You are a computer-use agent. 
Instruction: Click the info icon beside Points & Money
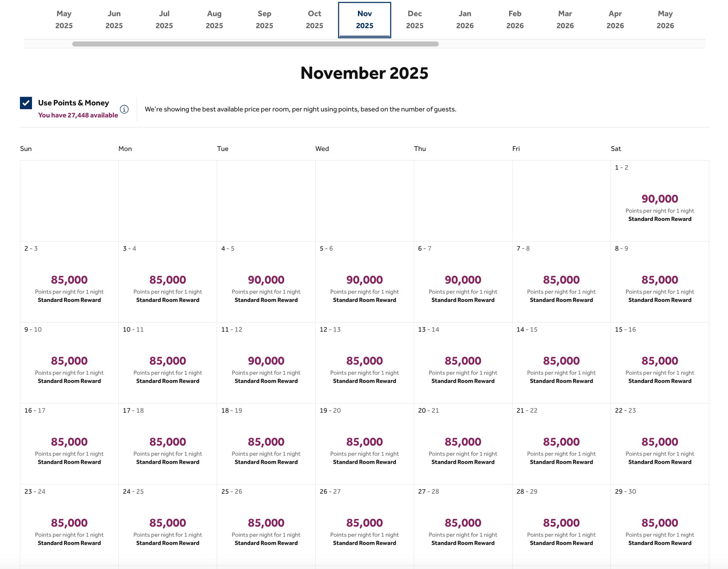pos(124,109)
